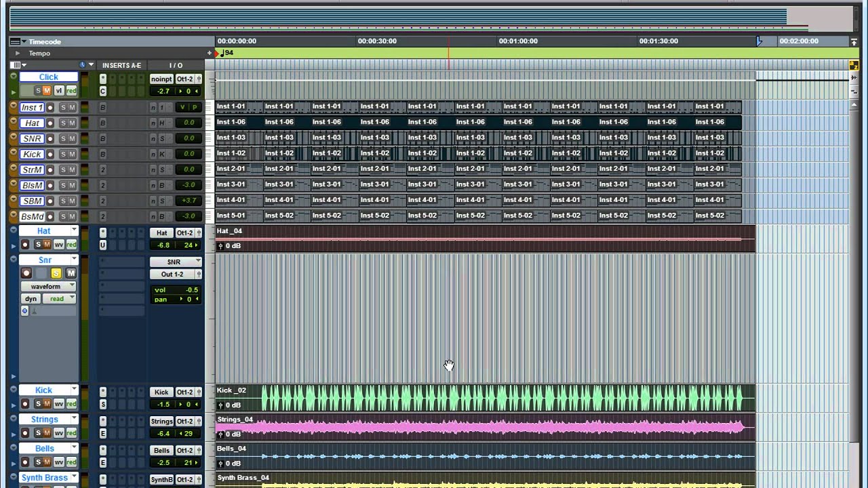
Task: Record-arm the Inst 1 MIDI track
Action: tap(50, 107)
